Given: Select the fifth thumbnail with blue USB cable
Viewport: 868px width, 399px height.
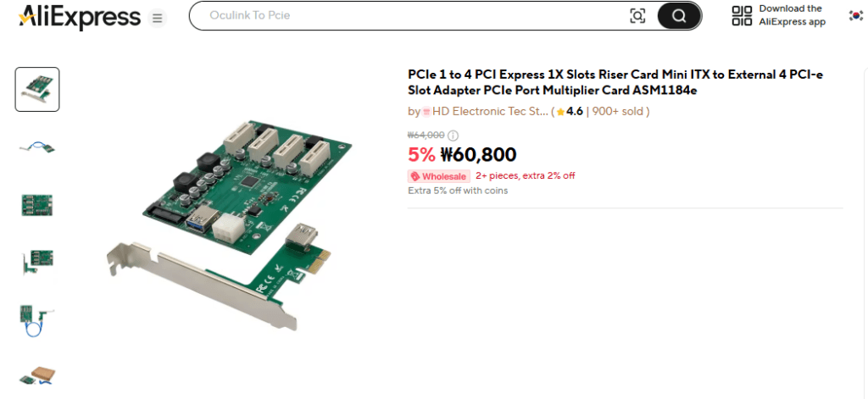Looking at the screenshot, I should (x=37, y=319).
